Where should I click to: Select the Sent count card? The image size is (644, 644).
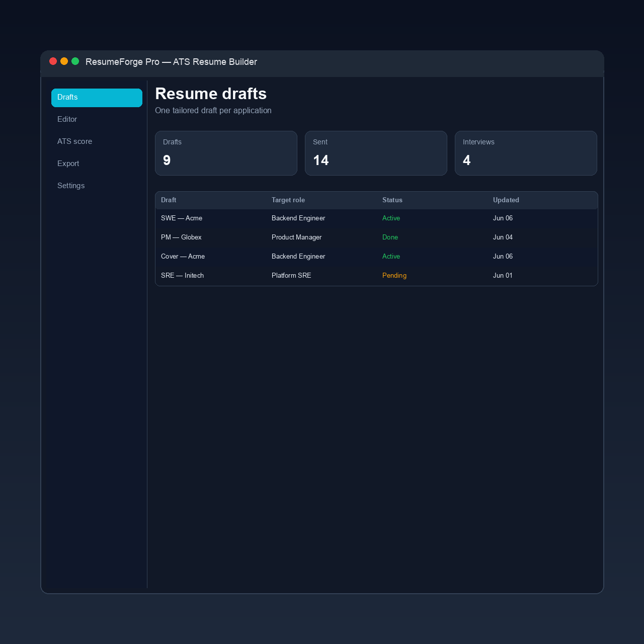coord(376,153)
